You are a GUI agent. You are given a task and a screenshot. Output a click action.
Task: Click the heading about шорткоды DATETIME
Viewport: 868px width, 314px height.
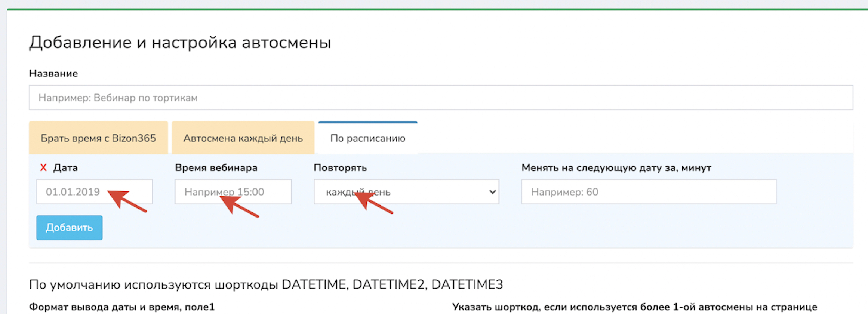point(266,284)
